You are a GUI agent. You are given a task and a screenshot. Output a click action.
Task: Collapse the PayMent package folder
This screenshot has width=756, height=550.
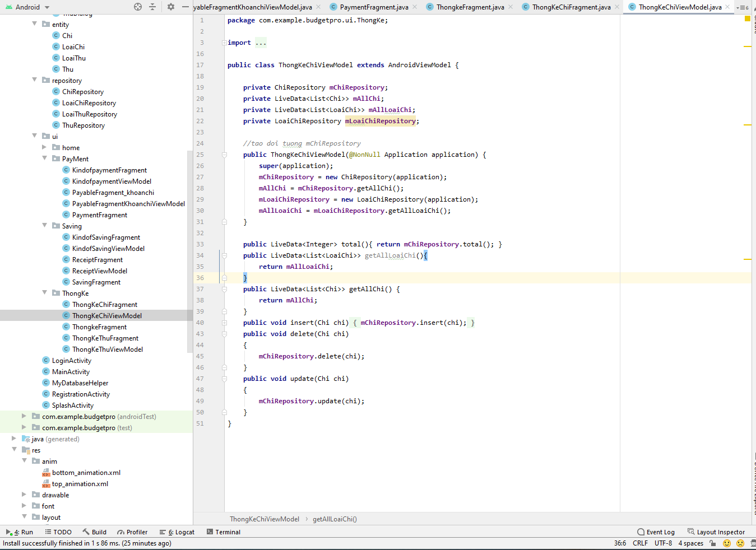(45, 159)
